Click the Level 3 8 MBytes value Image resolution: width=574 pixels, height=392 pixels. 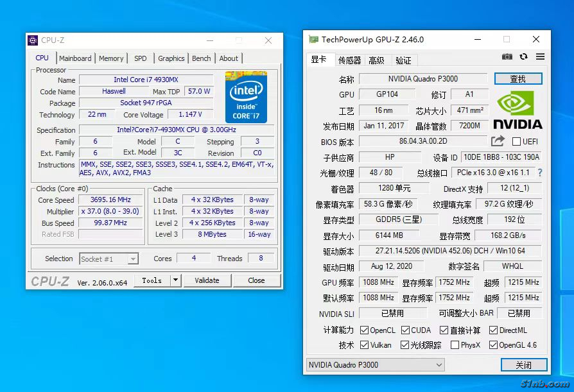tap(213, 234)
